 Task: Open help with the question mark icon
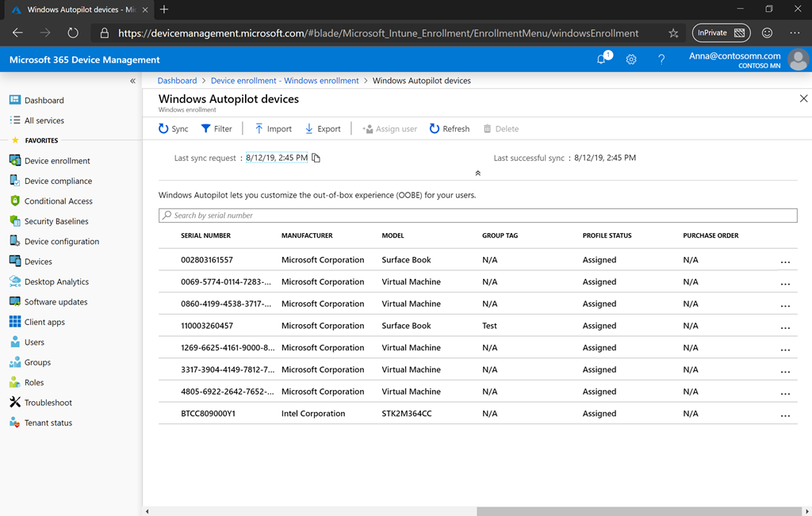661,59
